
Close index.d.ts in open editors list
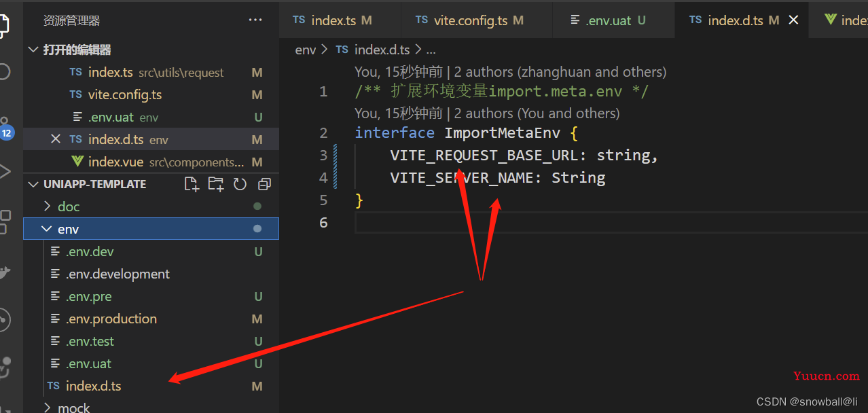[x=56, y=139]
